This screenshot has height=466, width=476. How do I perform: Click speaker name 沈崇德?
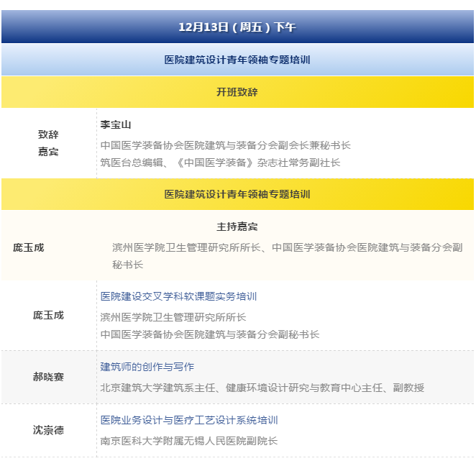point(48,430)
